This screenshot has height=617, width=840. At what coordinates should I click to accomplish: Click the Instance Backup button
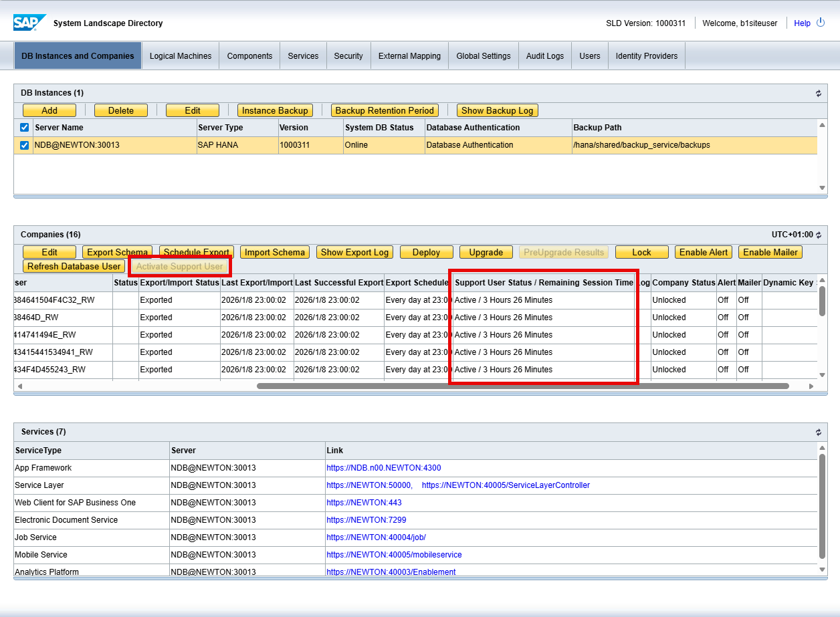pyautogui.click(x=275, y=110)
